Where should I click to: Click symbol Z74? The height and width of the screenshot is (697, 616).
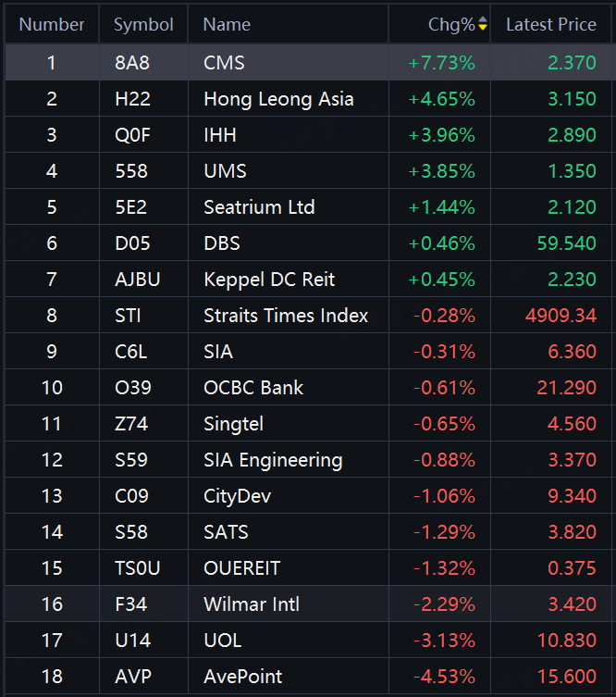[131, 424]
